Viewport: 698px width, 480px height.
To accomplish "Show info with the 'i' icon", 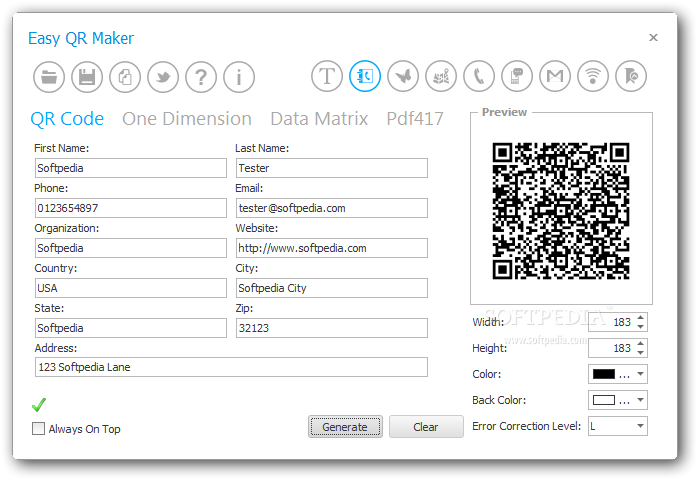I will coord(239,77).
